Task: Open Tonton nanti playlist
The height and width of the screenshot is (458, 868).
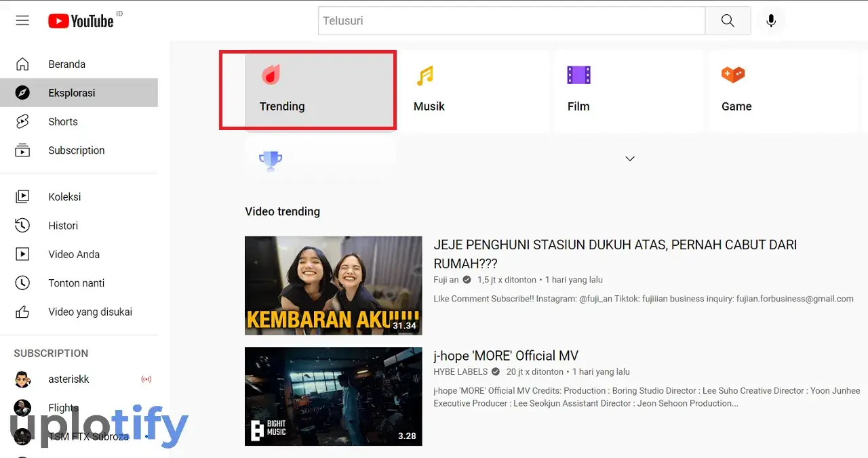Action: [x=79, y=283]
